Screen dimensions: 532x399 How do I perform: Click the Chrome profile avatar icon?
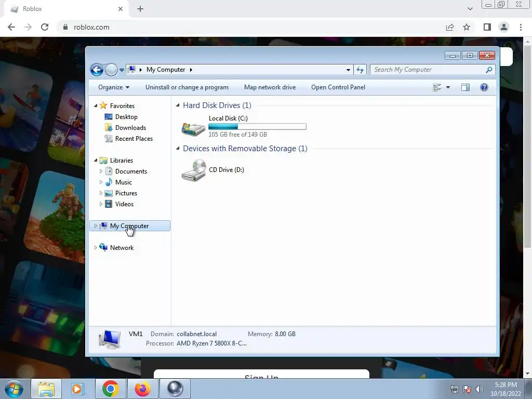point(504,27)
